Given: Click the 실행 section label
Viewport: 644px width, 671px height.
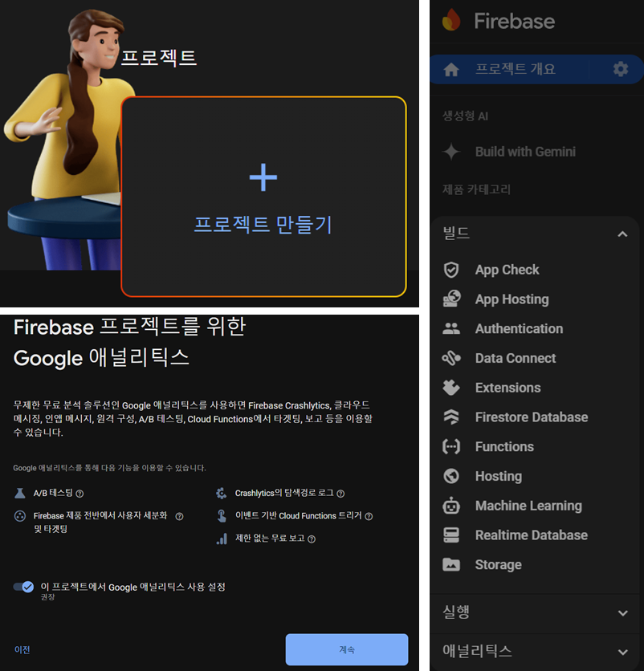Looking at the screenshot, I should pyautogui.click(x=456, y=612).
